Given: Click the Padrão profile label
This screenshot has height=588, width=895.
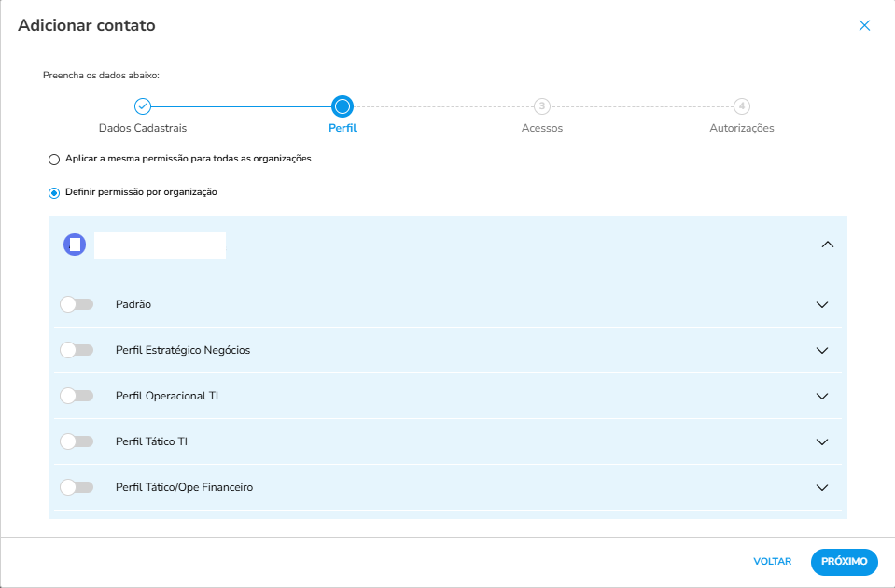Looking at the screenshot, I should (133, 304).
